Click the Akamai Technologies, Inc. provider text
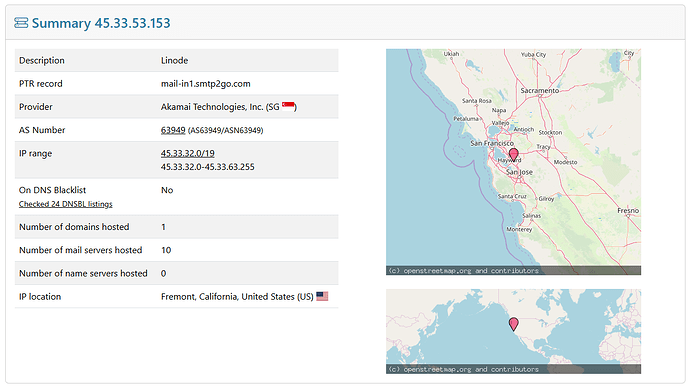This screenshot has width=690, height=388. (212, 107)
